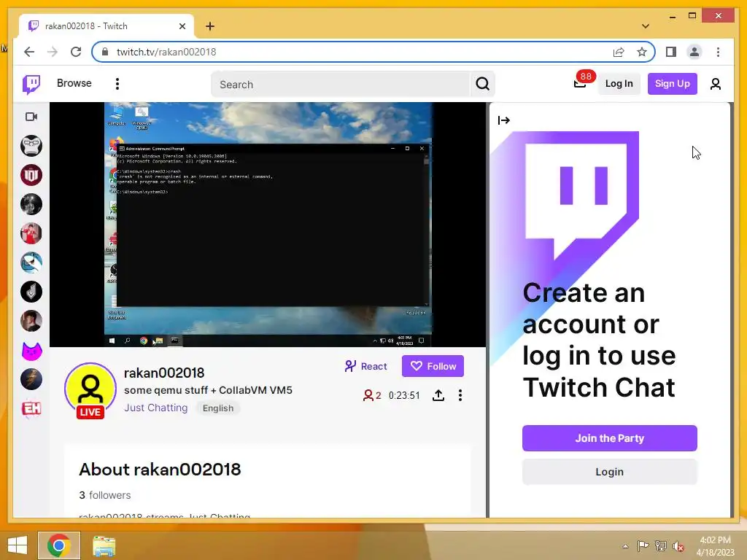Open the Just Chatting category link
The image size is (747, 560).
click(156, 408)
